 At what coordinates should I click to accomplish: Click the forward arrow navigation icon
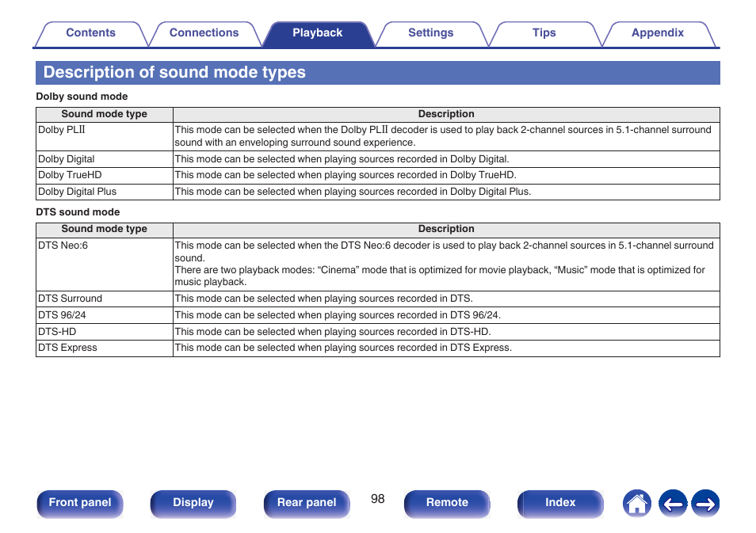pyautogui.click(x=705, y=504)
